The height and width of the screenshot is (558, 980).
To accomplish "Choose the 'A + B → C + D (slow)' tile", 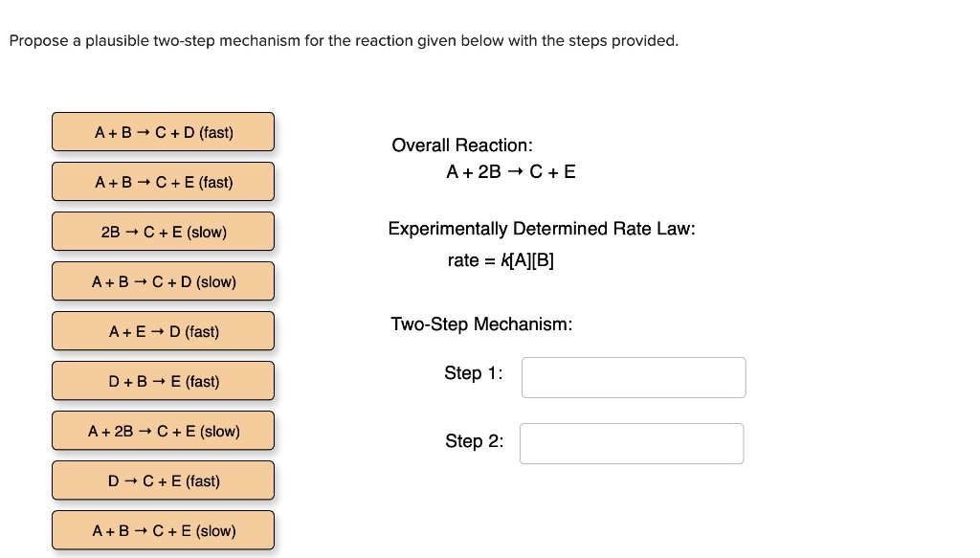I will tap(163, 281).
